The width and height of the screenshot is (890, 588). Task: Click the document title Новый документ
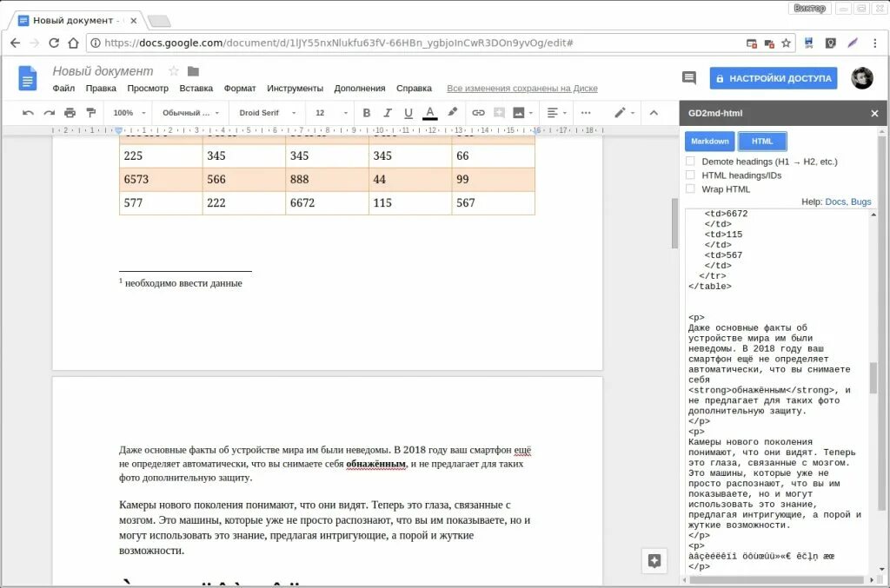[x=103, y=71]
